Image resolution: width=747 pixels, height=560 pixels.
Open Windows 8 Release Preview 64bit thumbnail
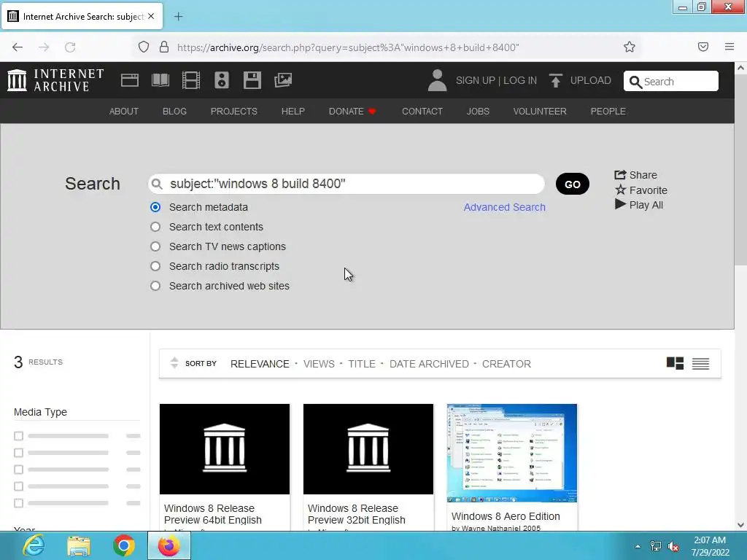pos(225,449)
